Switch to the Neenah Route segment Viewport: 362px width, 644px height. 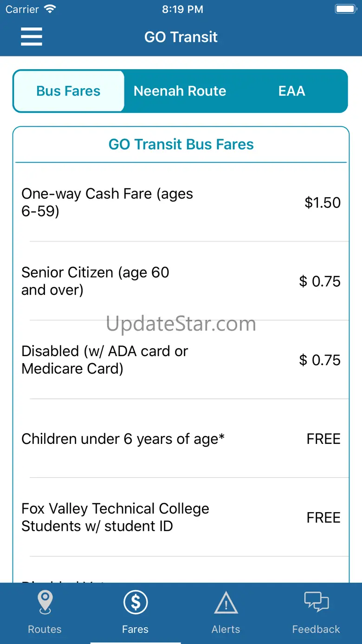pyautogui.click(x=180, y=91)
